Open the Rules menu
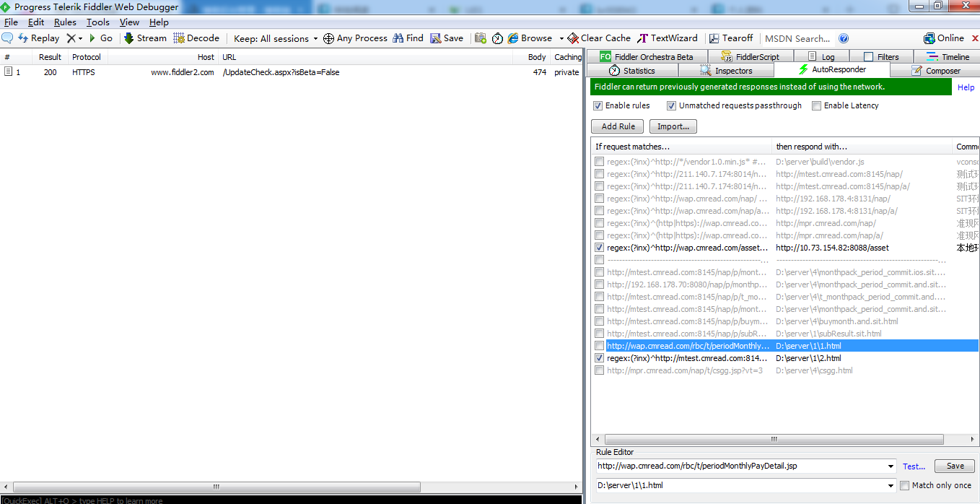980x504 pixels. point(65,22)
